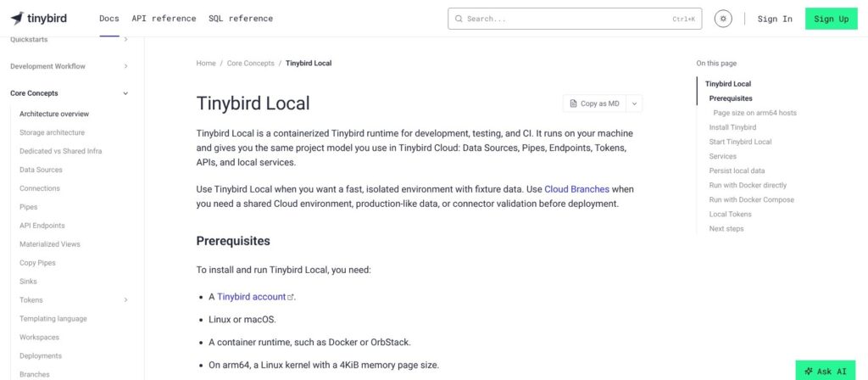The image size is (868, 380).
Task: Open Materialized Views sidebar item
Action: 50,244
